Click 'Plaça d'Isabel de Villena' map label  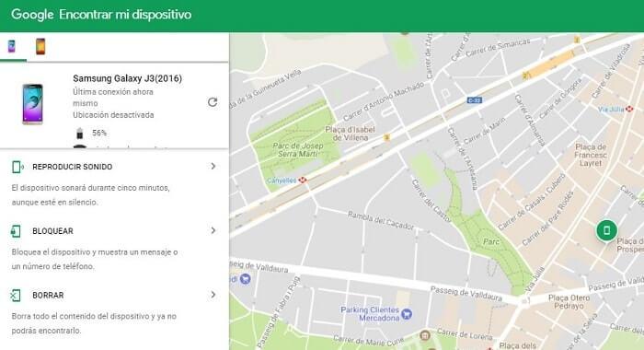coord(350,134)
